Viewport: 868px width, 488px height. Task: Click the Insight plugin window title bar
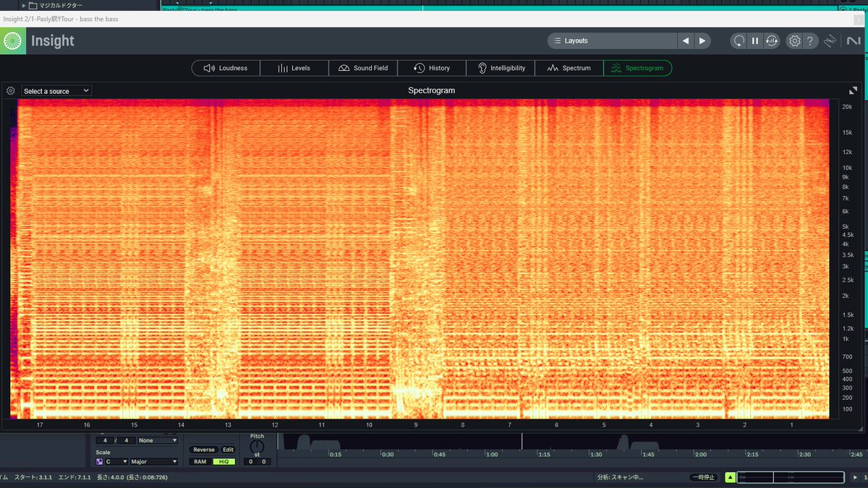pos(434,19)
